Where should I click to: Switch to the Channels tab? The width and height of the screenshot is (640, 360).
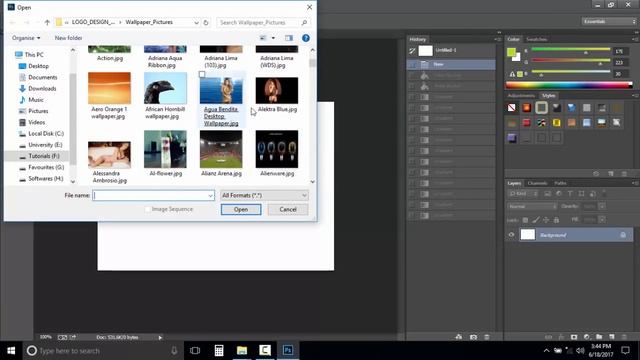click(537, 183)
